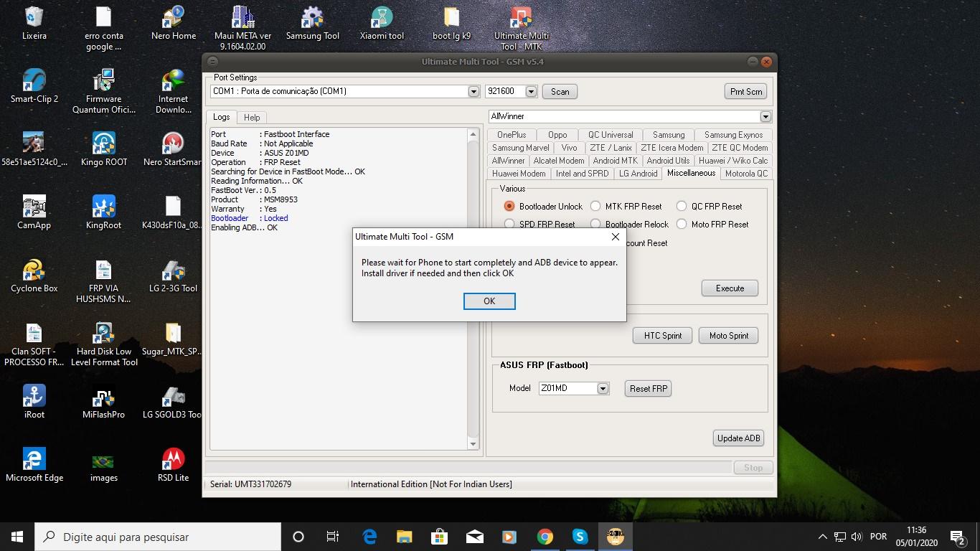Click OK in the dialog box
Viewport: 980px width, 551px height.
489,301
